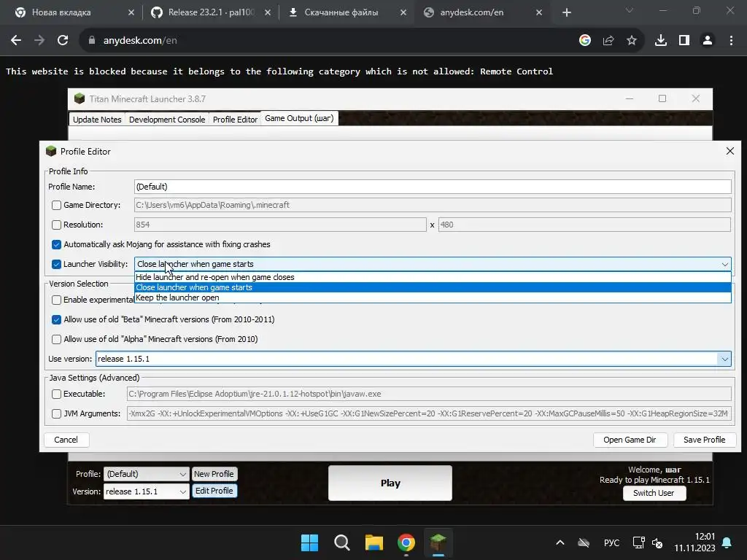Open Chrome three-dot menu

point(731,41)
